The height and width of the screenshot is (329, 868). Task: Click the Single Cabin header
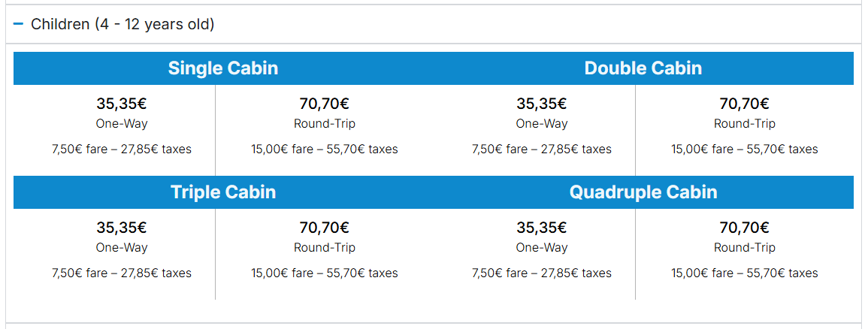223,68
